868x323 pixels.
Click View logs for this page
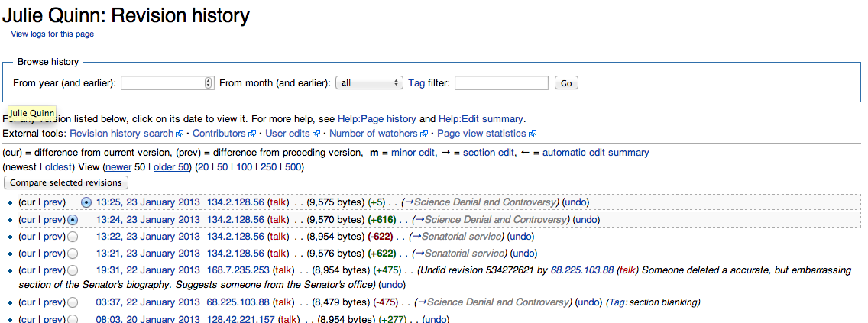click(52, 34)
